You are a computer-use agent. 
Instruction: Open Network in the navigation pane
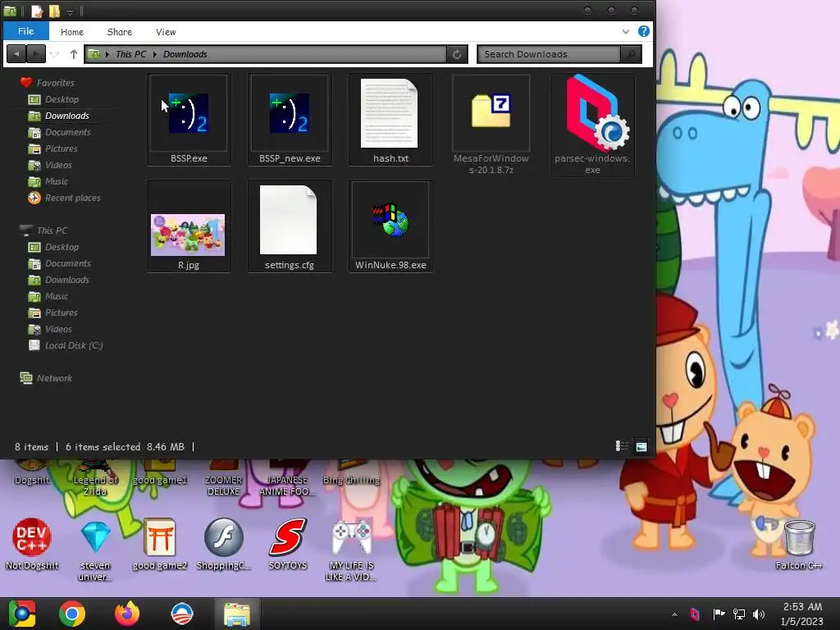tap(46, 378)
